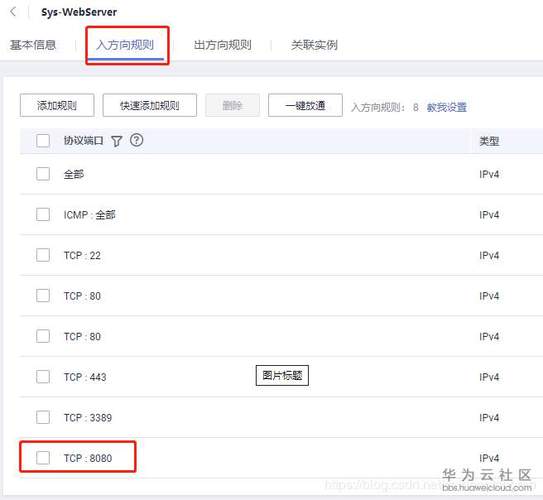Click the TCP : 8080 port text

coord(88,458)
